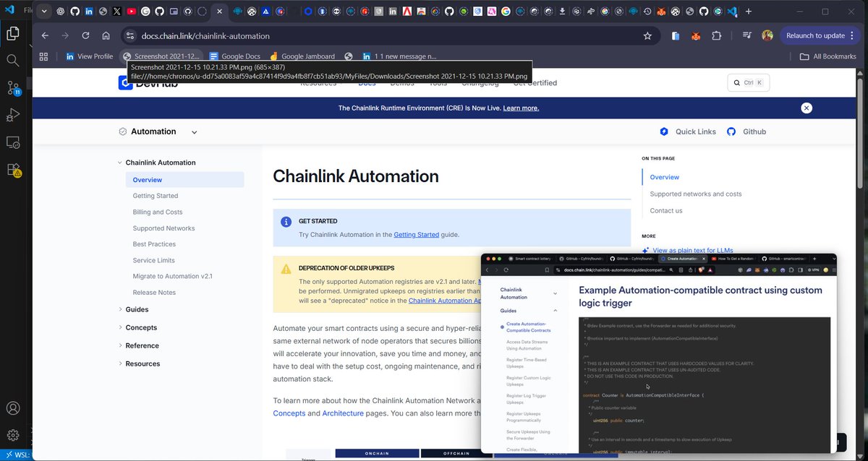Click Learn more link in banner
Viewport: 868px width, 461px height.
(521, 108)
